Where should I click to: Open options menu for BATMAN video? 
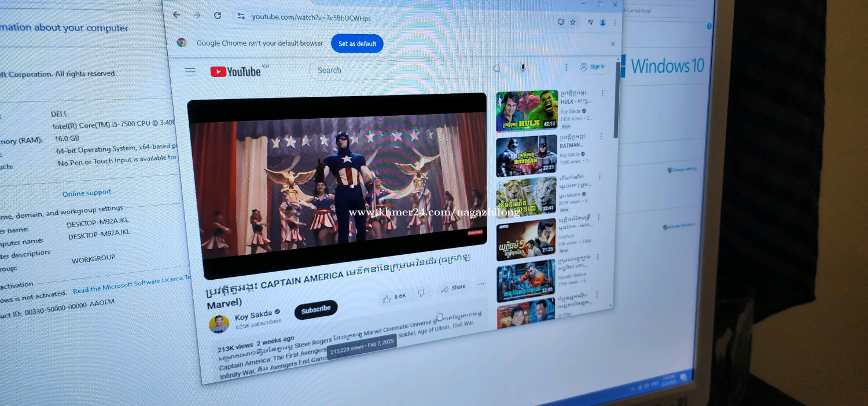tap(601, 137)
